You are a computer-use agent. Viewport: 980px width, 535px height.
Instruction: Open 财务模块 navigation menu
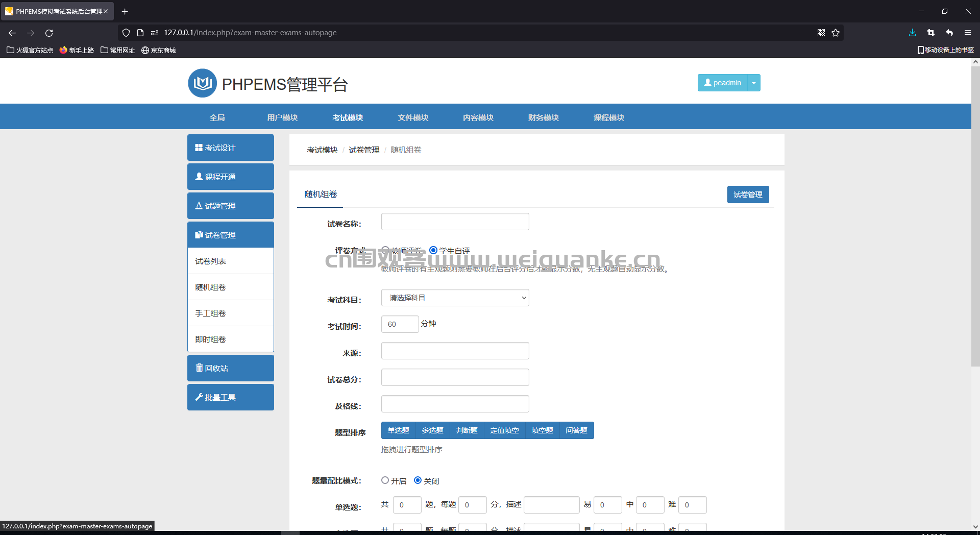[x=544, y=117]
